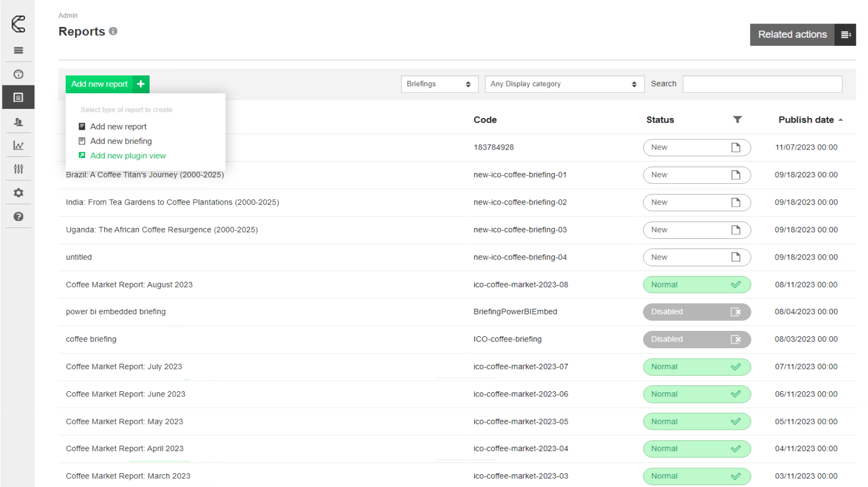The width and height of the screenshot is (868, 487).
Task: Select Add new briefing from menu
Action: pos(121,141)
